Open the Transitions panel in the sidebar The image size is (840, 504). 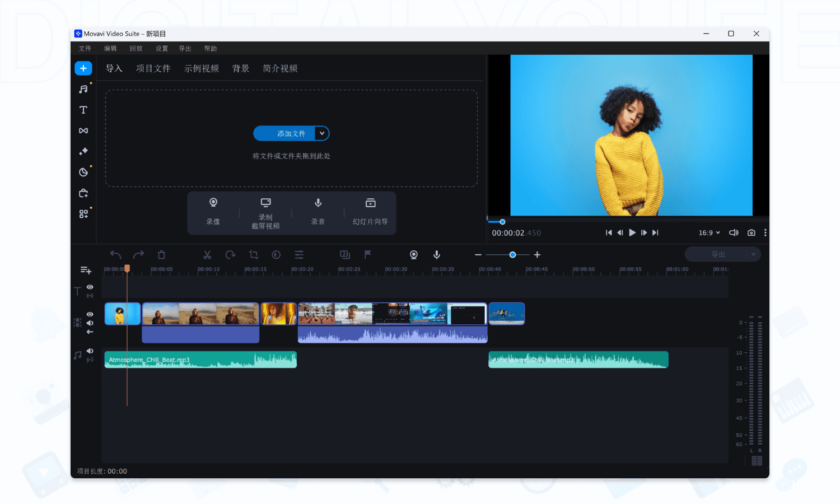tap(83, 130)
